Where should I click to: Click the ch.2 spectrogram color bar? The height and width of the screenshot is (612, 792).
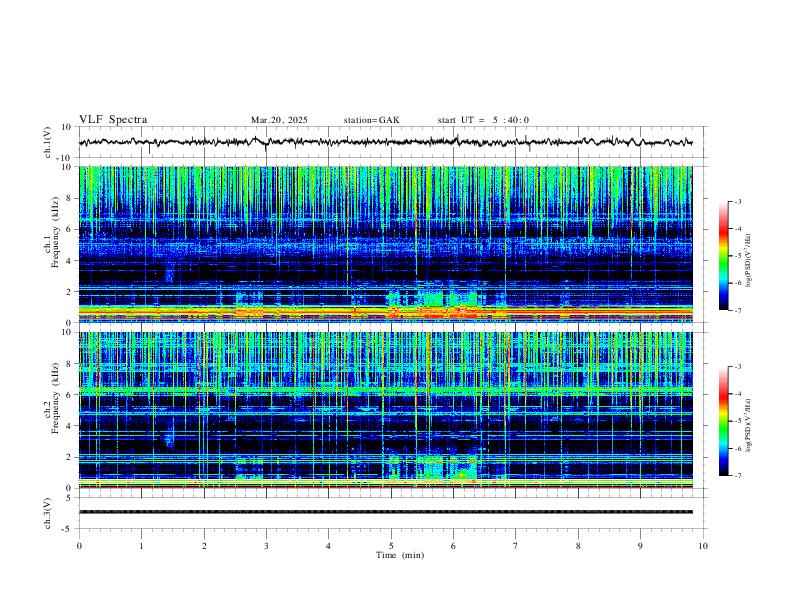723,421
